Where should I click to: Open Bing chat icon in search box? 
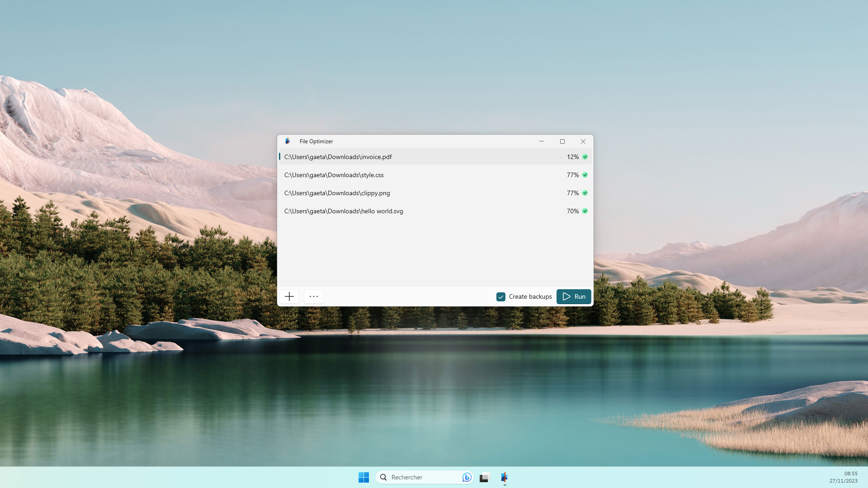(467, 477)
